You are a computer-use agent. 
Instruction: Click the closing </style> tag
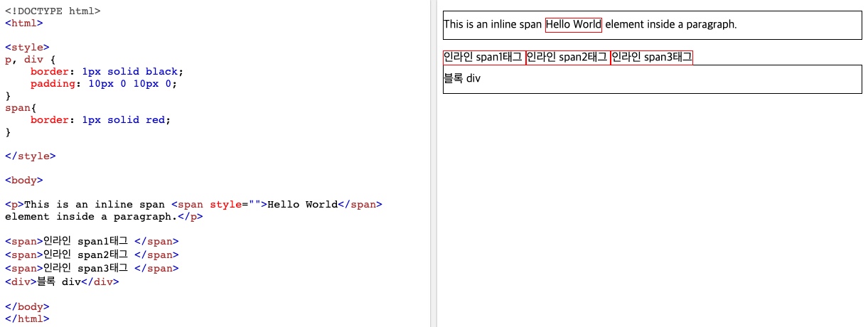click(x=31, y=156)
